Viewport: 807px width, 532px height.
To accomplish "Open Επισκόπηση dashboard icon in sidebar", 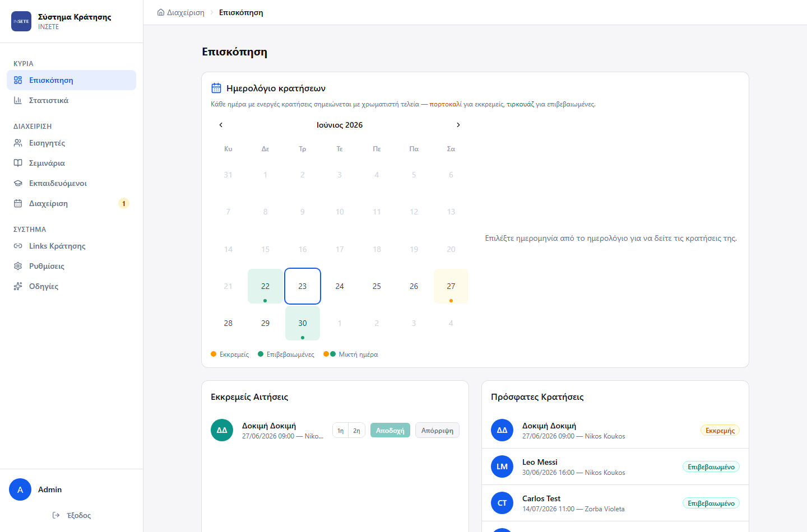I will [x=18, y=80].
